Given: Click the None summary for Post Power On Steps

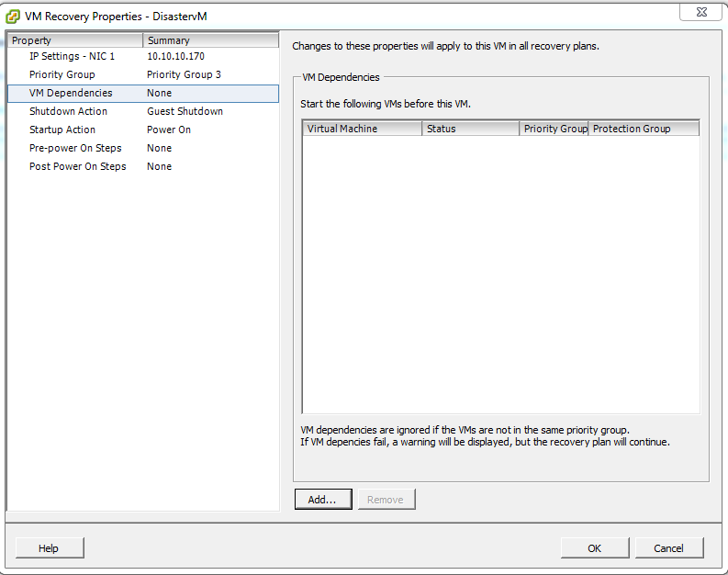Looking at the screenshot, I should coord(159,166).
